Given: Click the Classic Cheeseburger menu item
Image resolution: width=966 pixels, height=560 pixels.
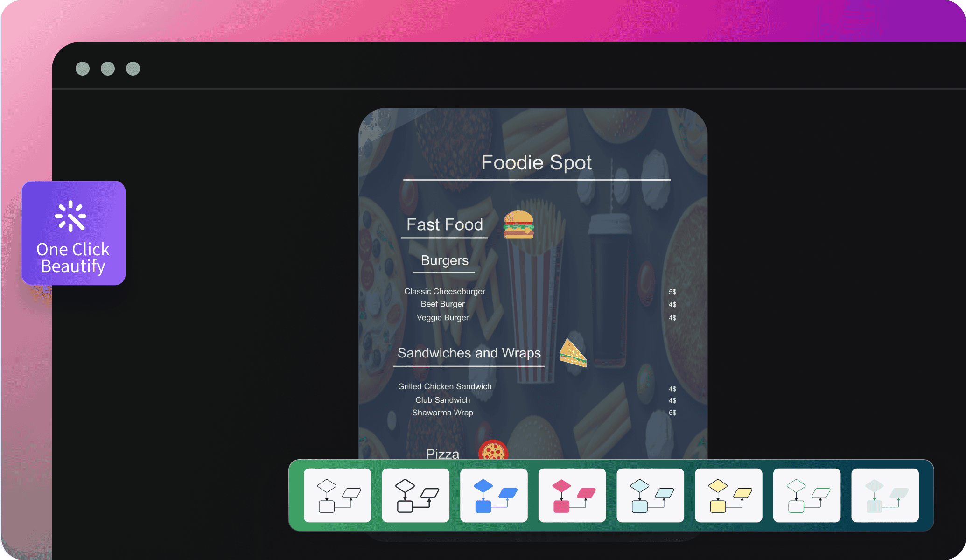Looking at the screenshot, I should coord(443,291).
